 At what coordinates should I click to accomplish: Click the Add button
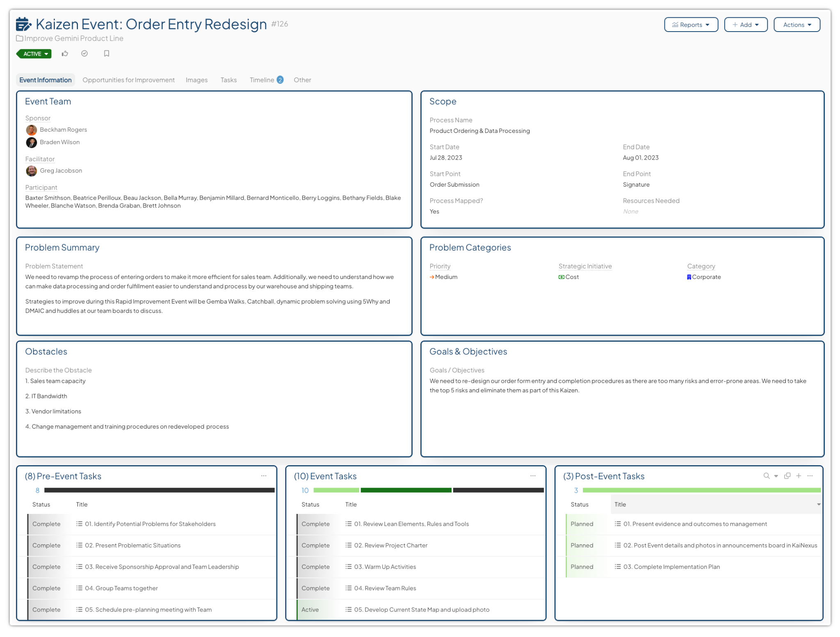pos(745,25)
